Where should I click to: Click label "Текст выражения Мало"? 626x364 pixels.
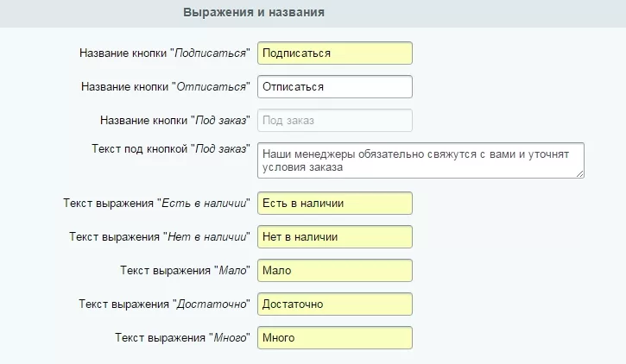185,270
